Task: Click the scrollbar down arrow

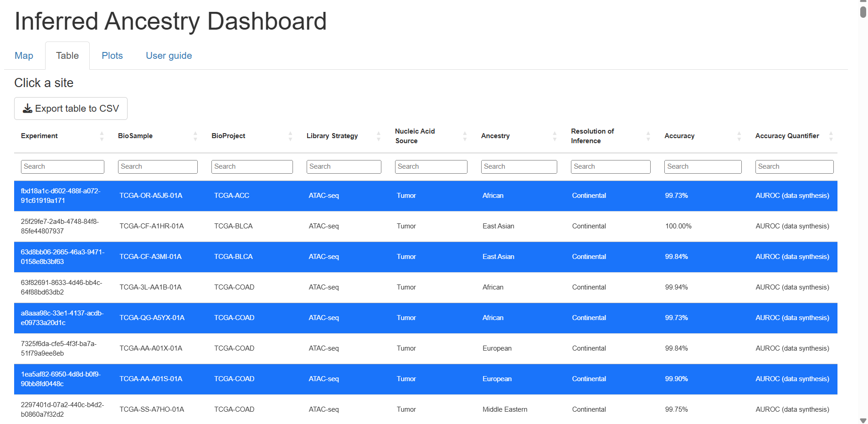Action: (863, 420)
